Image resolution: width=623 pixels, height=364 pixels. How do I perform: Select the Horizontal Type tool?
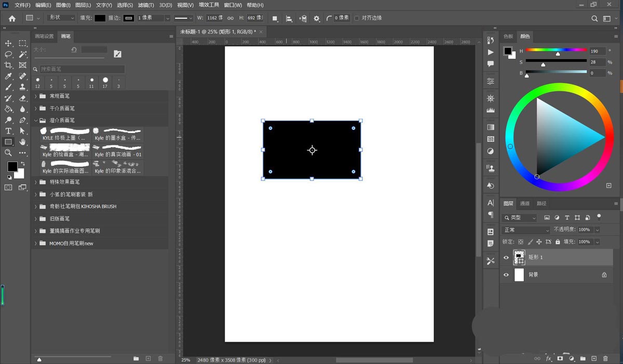8,131
